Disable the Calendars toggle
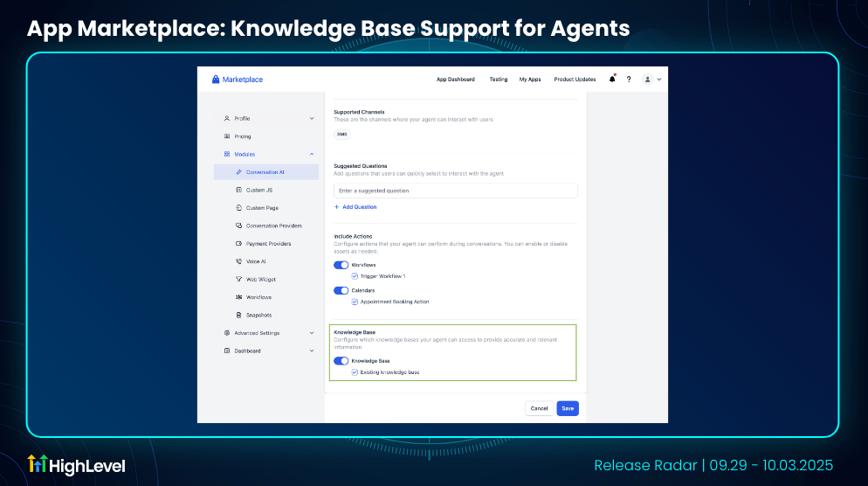 (341, 290)
